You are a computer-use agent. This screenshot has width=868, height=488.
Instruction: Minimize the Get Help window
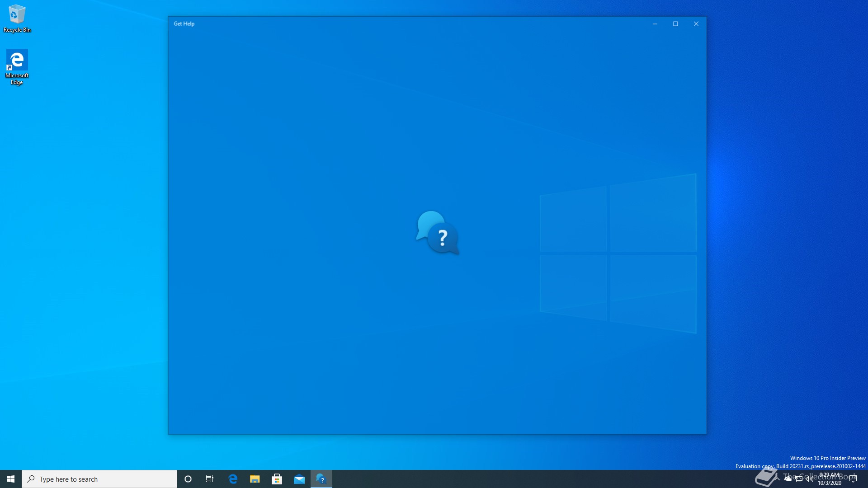tap(655, 24)
